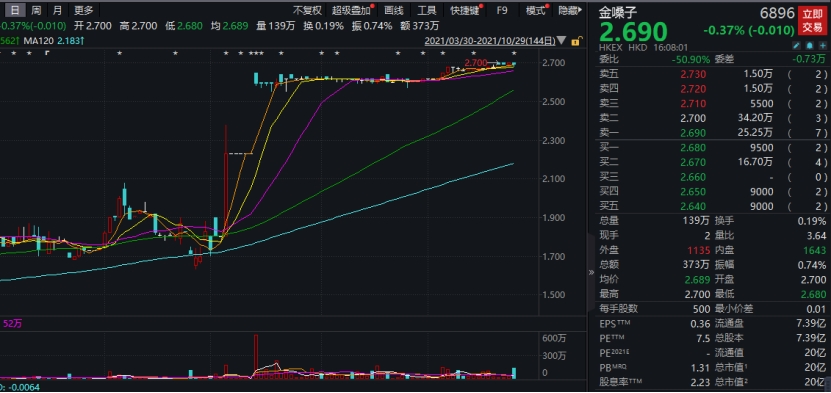Open the 超级叠加 overlay menu
This screenshot has width=831, height=393.
point(351,10)
